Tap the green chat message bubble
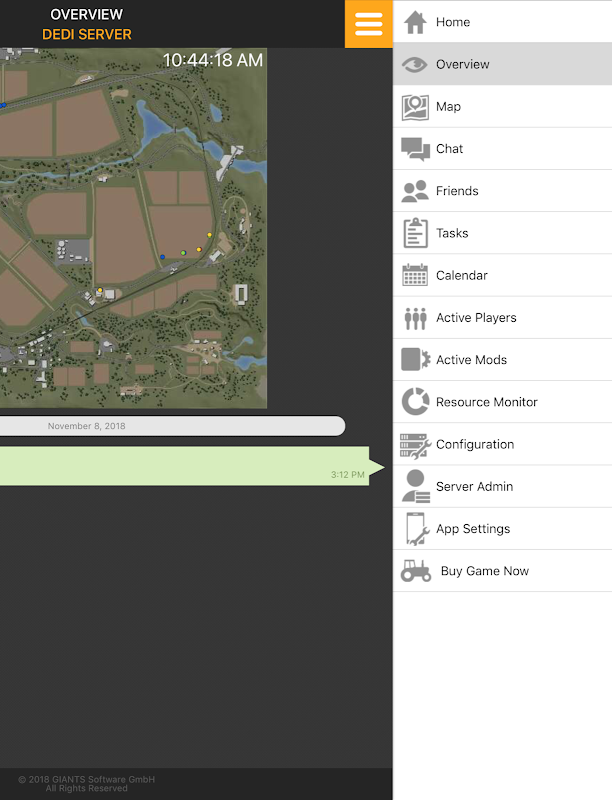 click(x=191, y=466)
